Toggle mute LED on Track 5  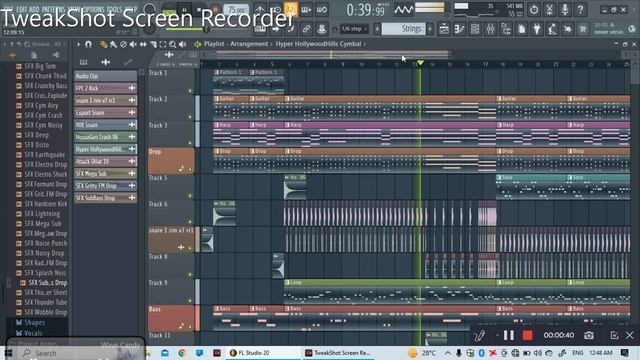(190, 196)
